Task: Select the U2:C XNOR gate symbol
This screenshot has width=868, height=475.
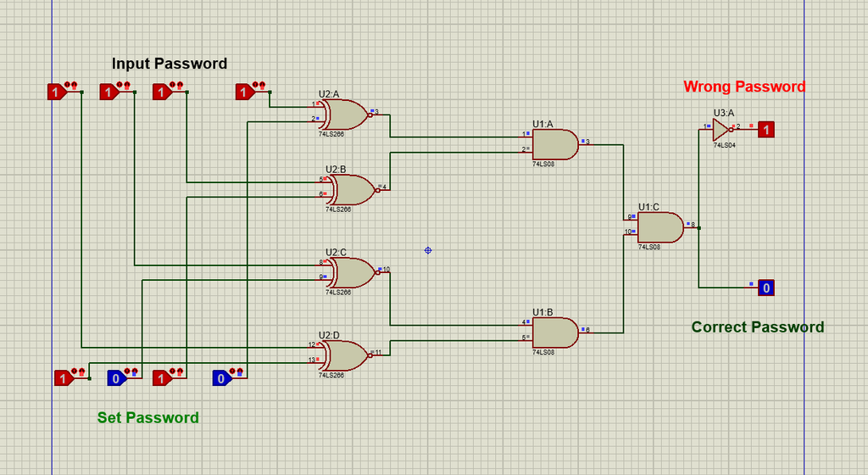Action: coord(353,272)
